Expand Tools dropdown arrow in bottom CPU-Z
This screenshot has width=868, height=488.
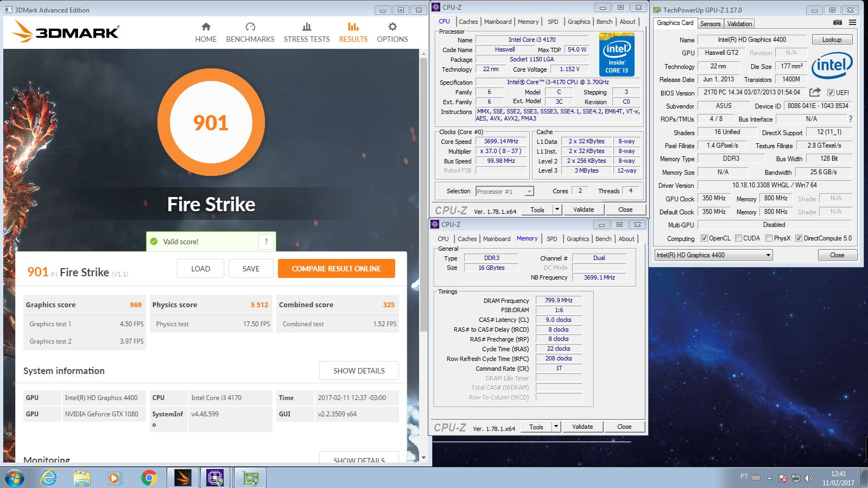click(555, 427)
